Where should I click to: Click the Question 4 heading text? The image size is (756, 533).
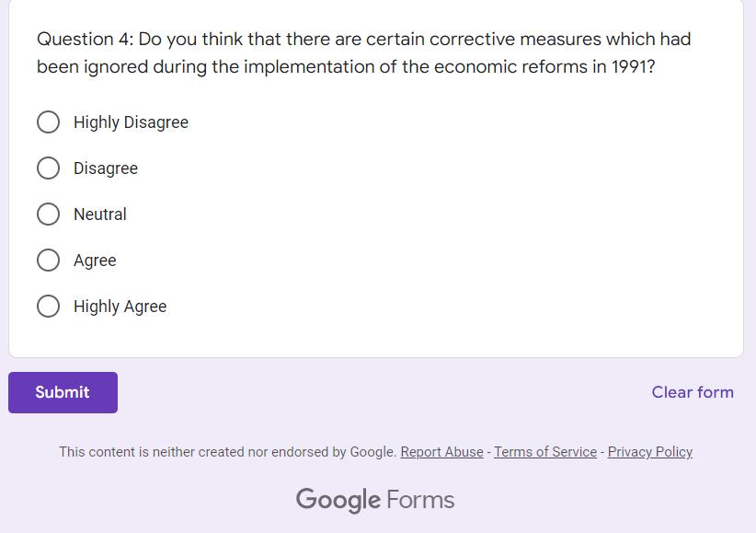(363, 40)
